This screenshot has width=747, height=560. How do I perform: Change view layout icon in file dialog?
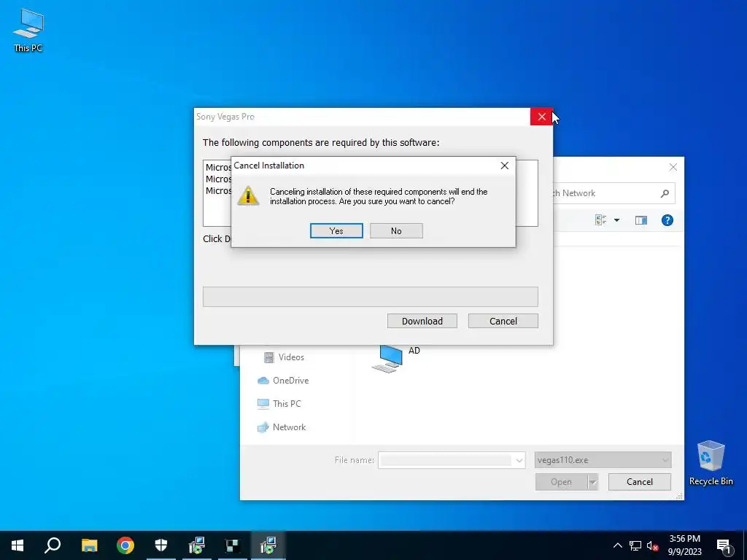point(600,220)
